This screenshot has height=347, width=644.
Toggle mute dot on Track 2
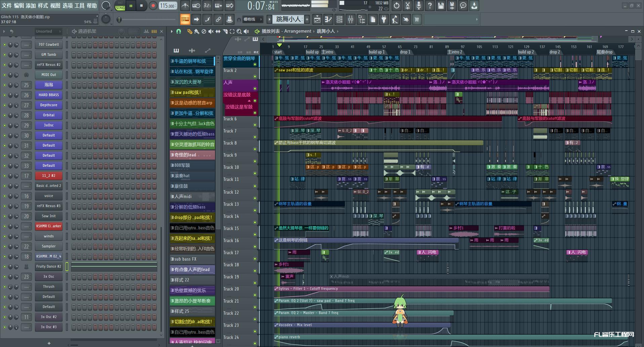coord(255,76)
